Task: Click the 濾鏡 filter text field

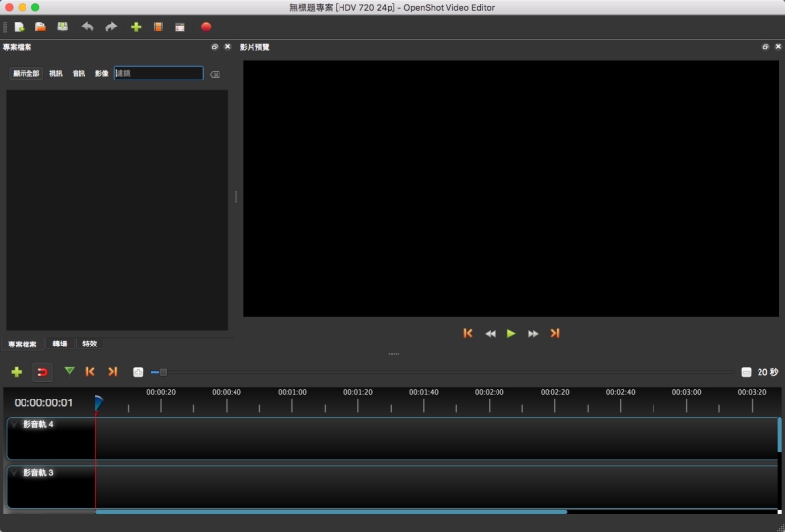Action: click(x=158, y=74)
